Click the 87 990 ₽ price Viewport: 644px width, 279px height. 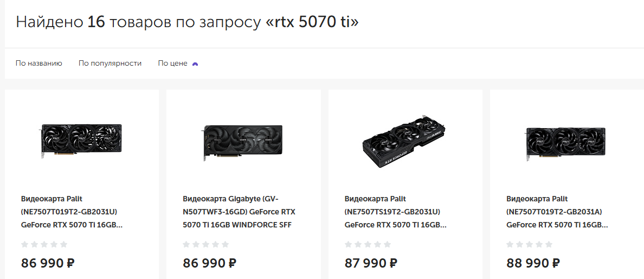tap(371, 263)
